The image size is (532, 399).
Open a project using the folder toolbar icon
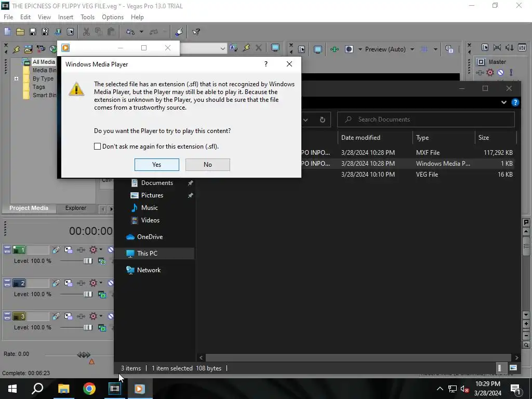pyautogui.click(x=20, y=32)
